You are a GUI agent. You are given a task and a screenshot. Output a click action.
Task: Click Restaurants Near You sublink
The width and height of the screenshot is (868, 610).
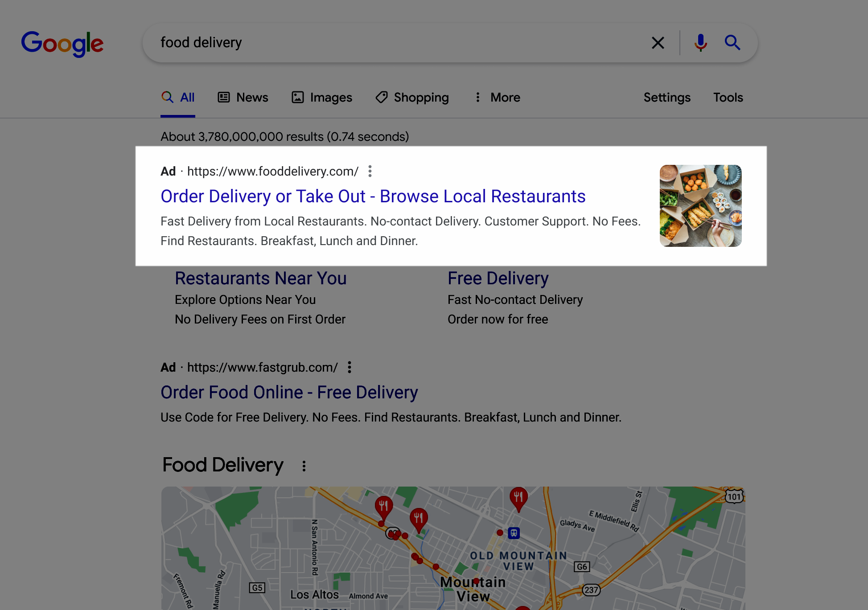[260, 277]
